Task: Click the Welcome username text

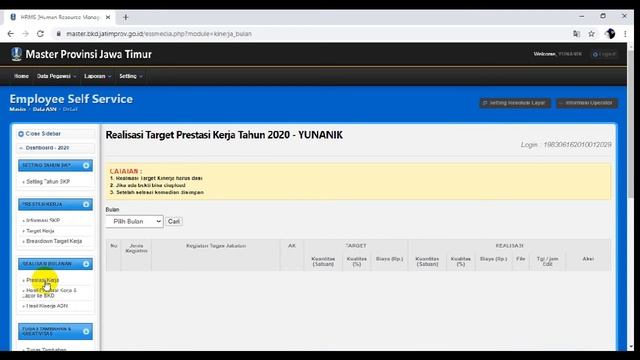Action: coord(570,54)
